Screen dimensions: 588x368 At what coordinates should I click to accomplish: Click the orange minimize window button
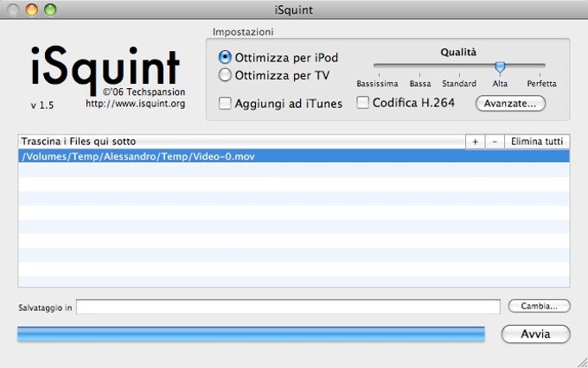pyautogui.click(x=32, y=10)
